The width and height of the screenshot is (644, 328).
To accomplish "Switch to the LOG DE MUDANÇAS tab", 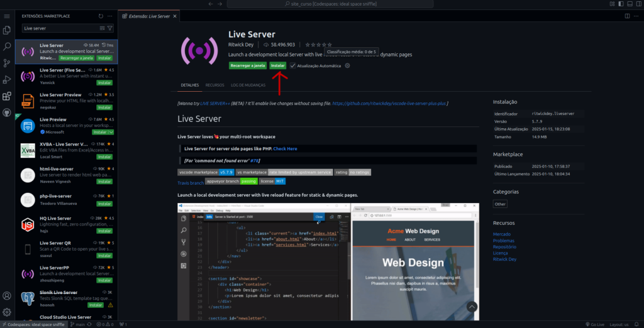I will point(248,85).
